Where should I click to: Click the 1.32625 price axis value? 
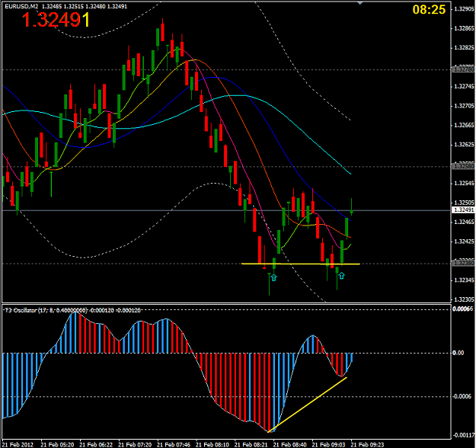[464, 145]
